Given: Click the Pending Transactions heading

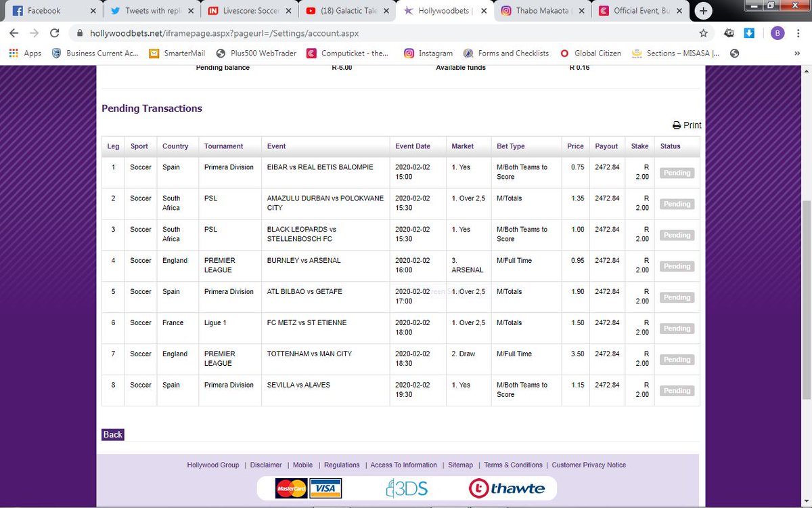Looking at the screenshot, I should [x=152, y=108].
